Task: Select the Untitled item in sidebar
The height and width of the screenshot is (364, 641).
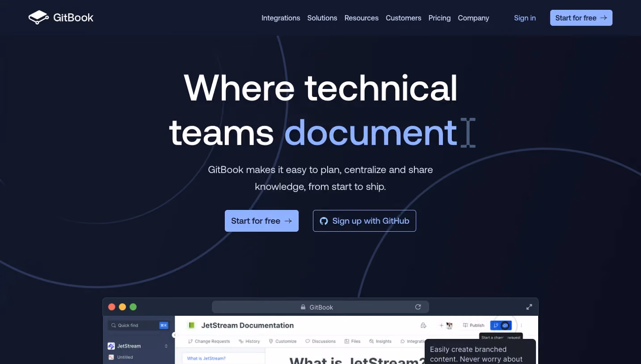Action: (x=121, y=357)
